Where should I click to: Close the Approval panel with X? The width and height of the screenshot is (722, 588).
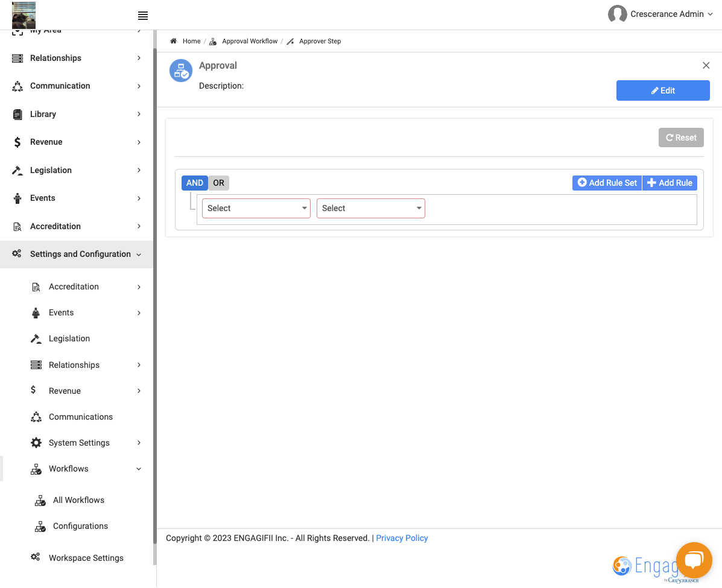point(706,65)
